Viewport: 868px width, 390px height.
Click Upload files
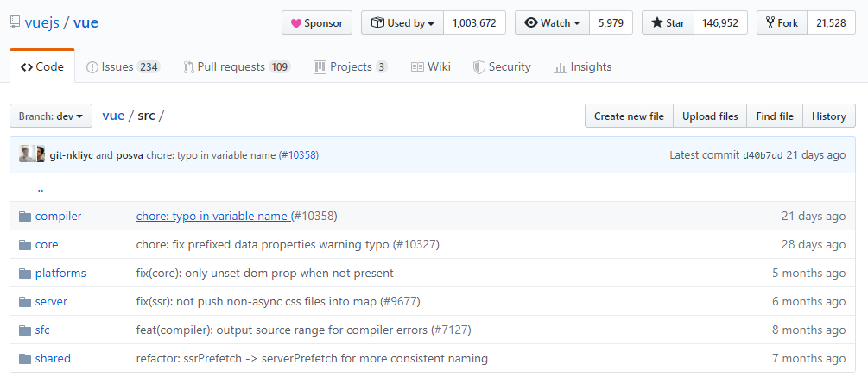point(710,116)
